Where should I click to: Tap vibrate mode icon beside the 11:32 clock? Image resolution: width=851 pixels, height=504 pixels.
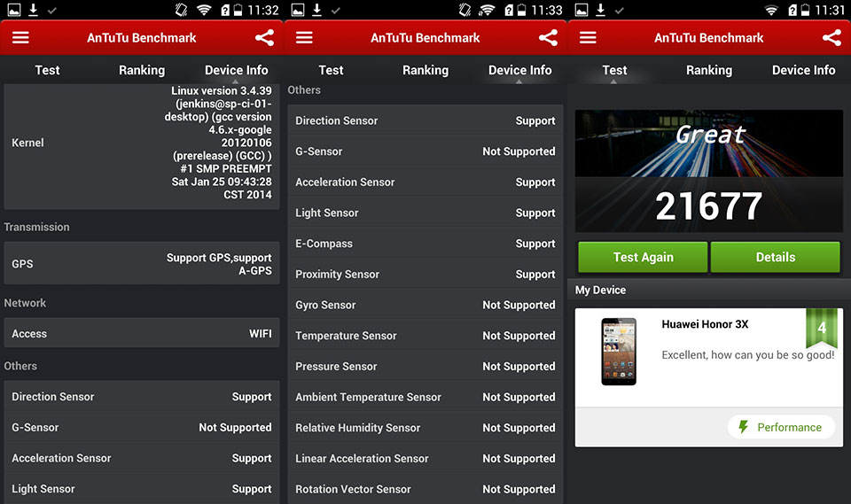tap(181, 11)
